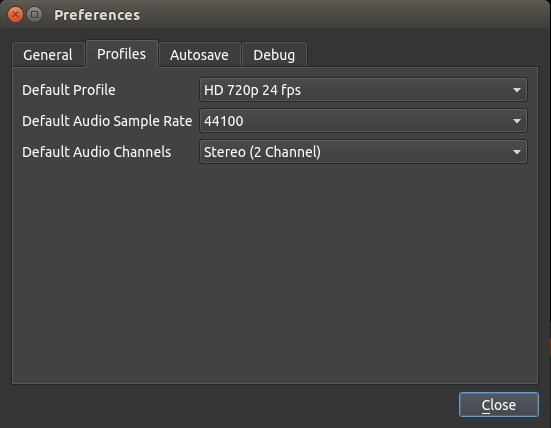Viewport: 551px width, 428px height.
Task: Click the Default Profile label
Action: click(69, 90)
